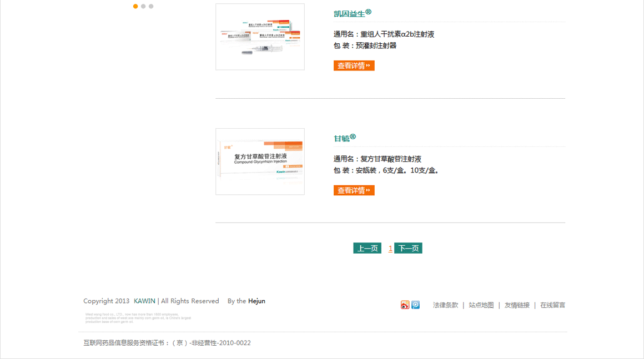Viewport: 644px width, 359px height.
Task: Open the 站点地图 footer link
Action: (x=481, y=305)
